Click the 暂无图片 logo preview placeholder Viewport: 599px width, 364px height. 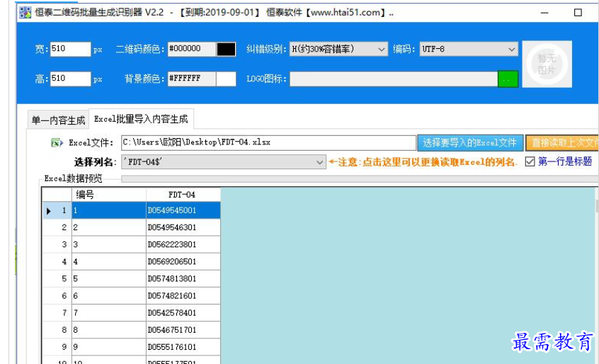(x=547, y=64)
